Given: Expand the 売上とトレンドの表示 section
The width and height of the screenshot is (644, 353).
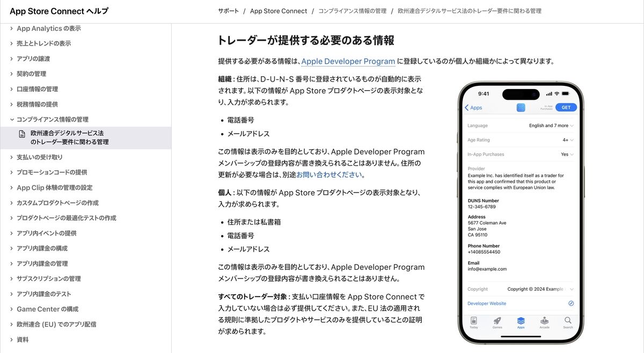Looking at the screenshot, I should 43,43.
